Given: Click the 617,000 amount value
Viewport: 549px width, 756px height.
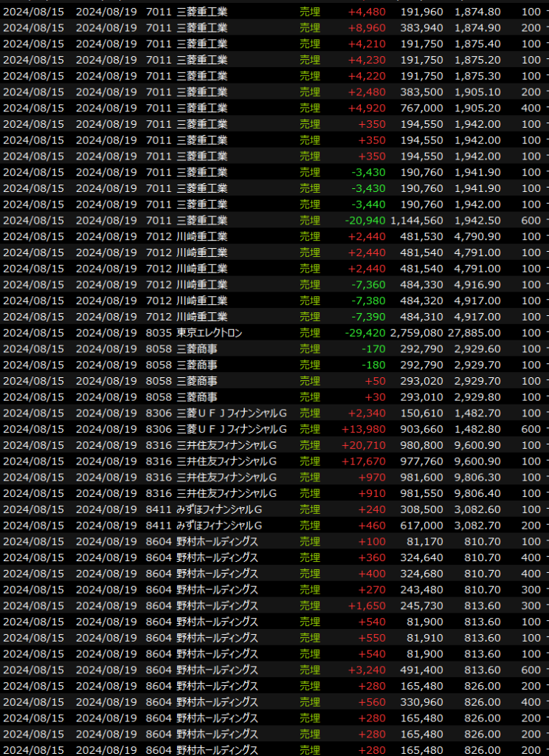Looking at the screenshot, I should click(x=423, y=525).
